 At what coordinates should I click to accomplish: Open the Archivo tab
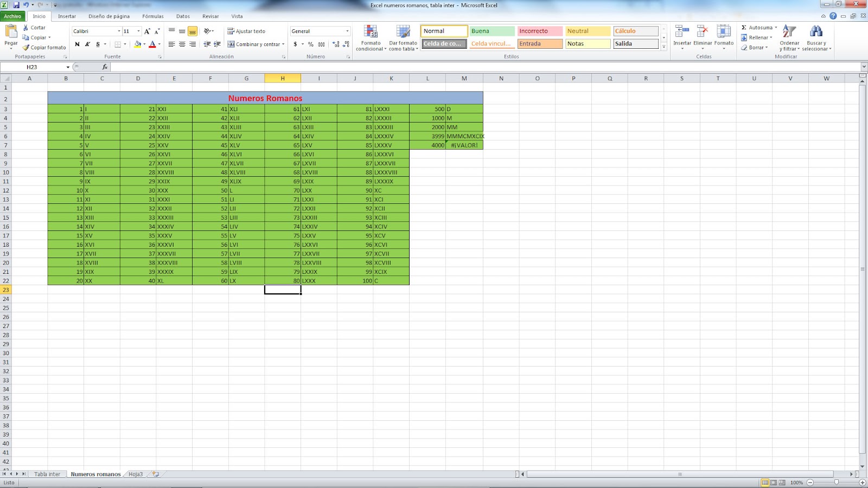[x=12, y=16]
